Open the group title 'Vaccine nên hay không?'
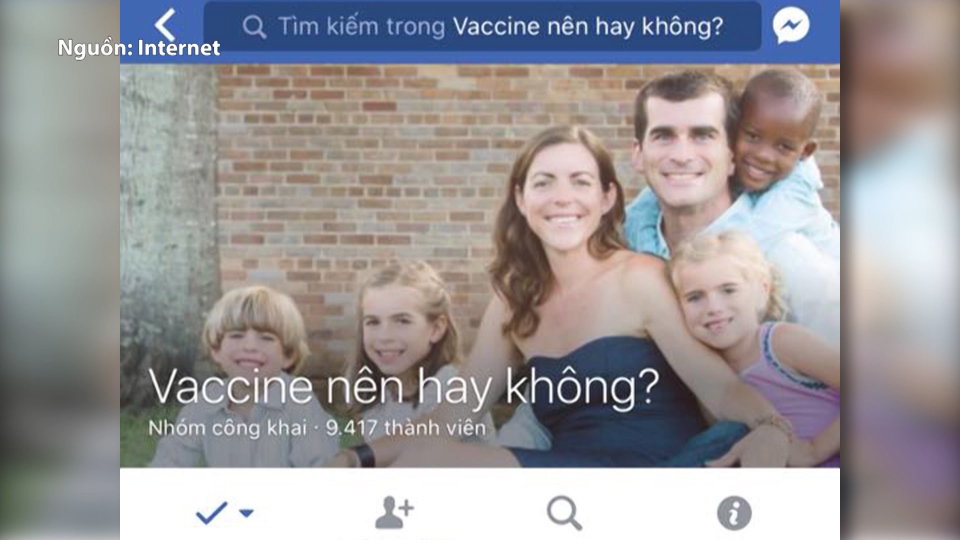The image size is (960, 540). [403, 388]
